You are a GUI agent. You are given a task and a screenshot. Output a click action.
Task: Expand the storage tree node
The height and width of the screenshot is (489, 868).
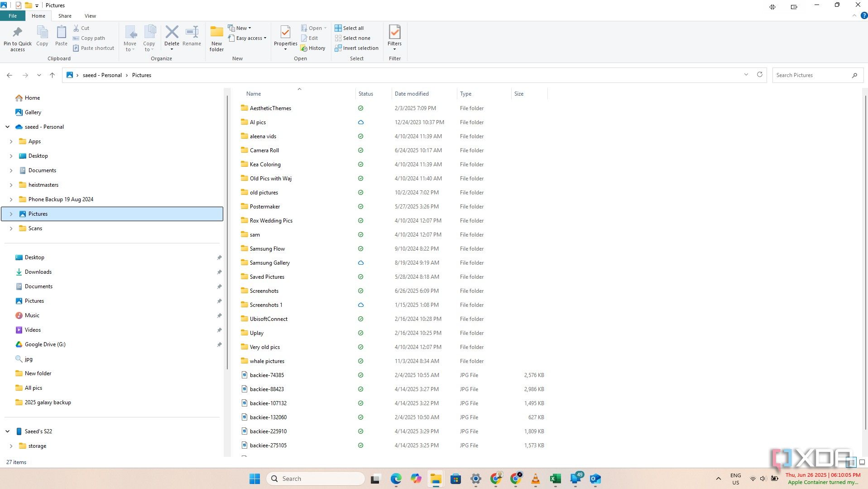tap(11, 446)
